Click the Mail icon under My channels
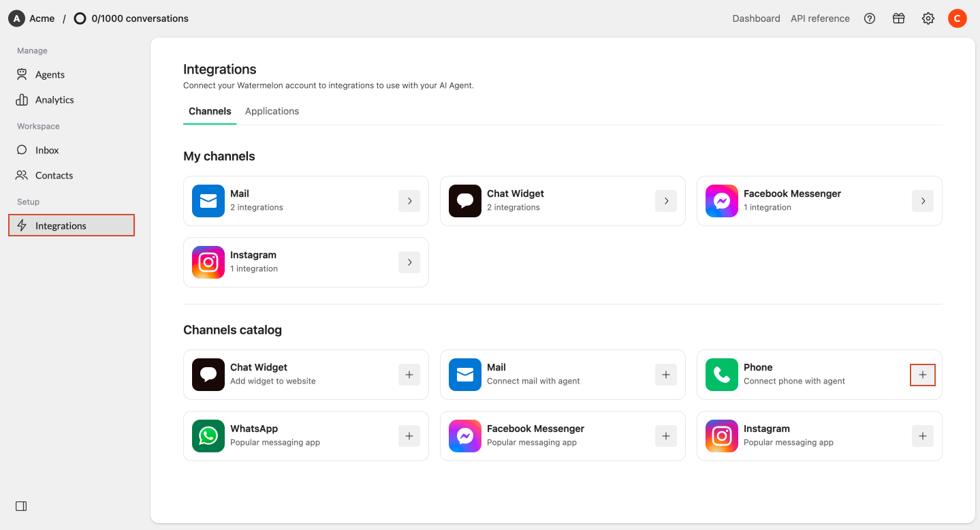Viewport: 980px width, 530px height. click(208, 201)
